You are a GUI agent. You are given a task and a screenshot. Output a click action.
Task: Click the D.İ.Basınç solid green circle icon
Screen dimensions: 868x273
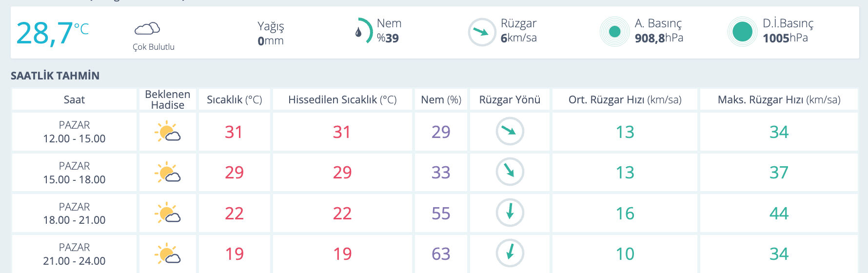(742, 32)
